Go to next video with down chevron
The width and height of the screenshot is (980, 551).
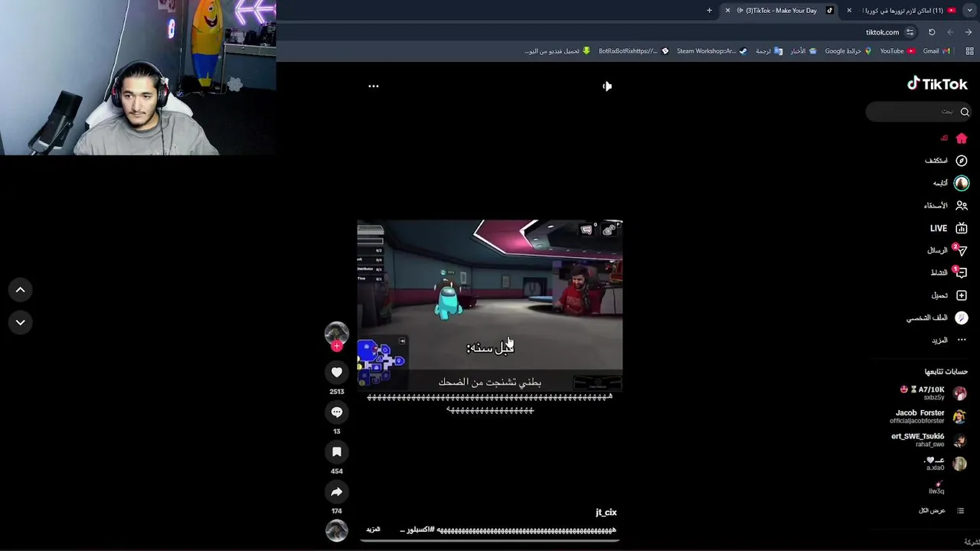pyautogui.click(x=21, y=322)
